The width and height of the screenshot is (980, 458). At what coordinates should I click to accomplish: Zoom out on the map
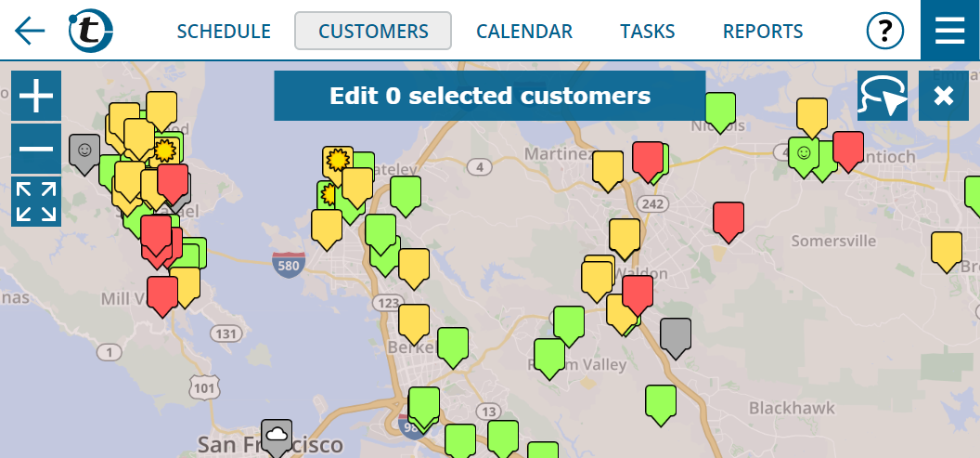(36, 149)
